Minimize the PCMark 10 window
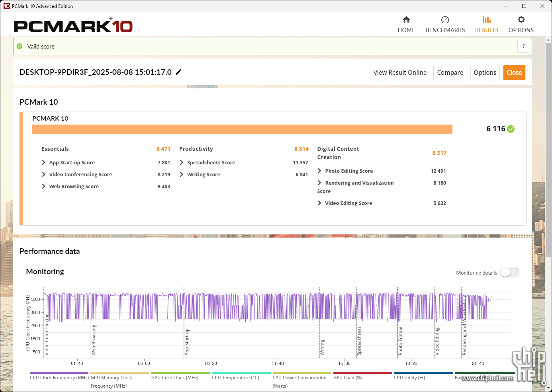Screen dimensions: 552x392 pyautogui.click(x=506, y=6)
